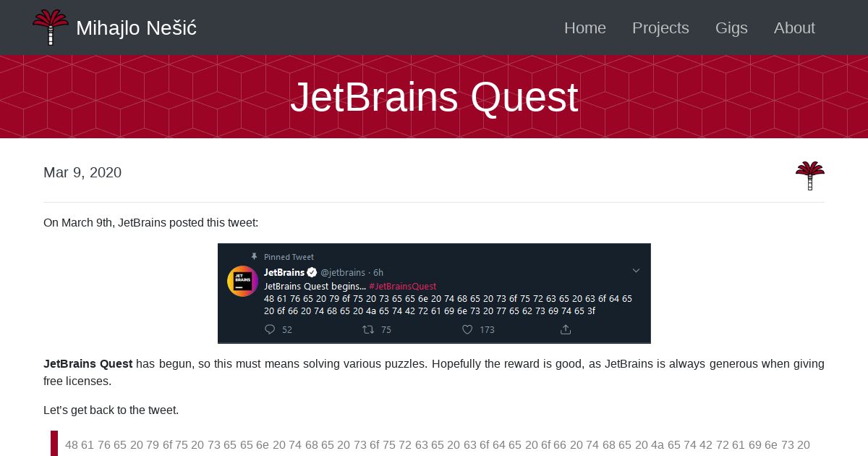Open the About page link
Screen dimensions: 868x456
(x=794, y=28)
